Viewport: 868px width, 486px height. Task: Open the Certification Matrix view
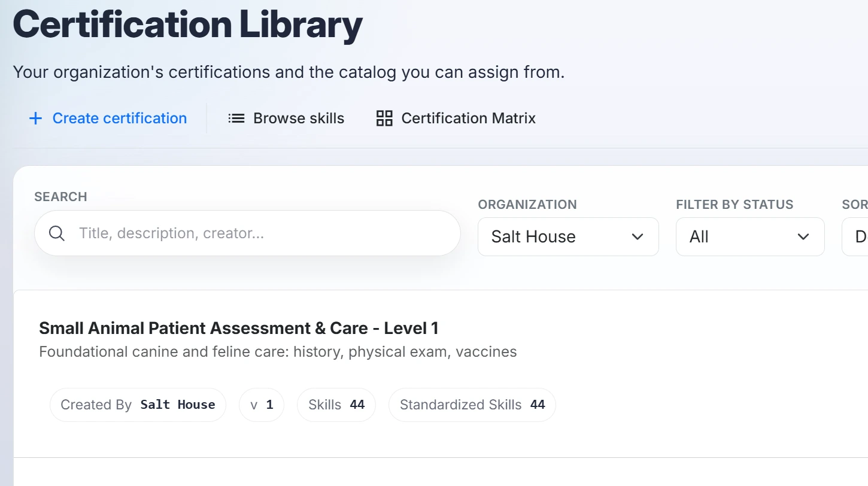pyautogui.click(x=468, y=118)
